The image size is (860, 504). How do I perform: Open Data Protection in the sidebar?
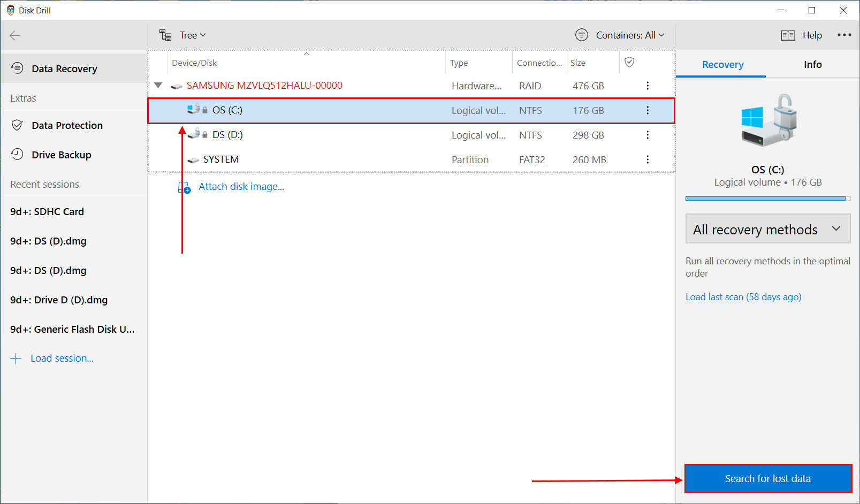tap(67, 125)
